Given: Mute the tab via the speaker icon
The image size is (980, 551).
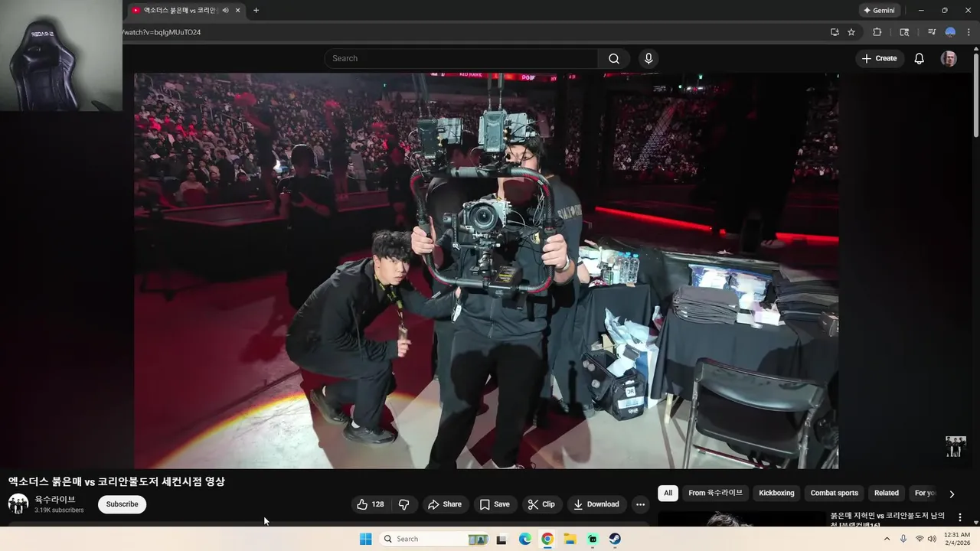Looking at the screenshot, I should pyautogui.click(x=225, y=11).
